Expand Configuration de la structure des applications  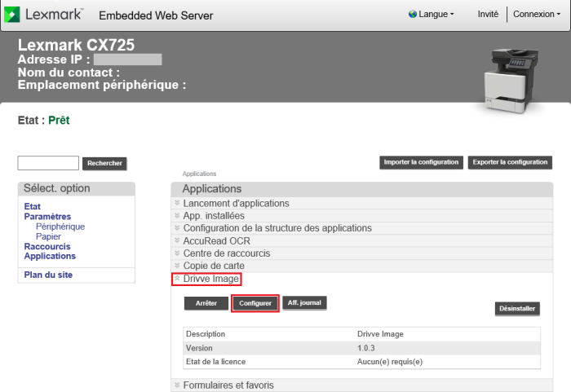[277, 228]
